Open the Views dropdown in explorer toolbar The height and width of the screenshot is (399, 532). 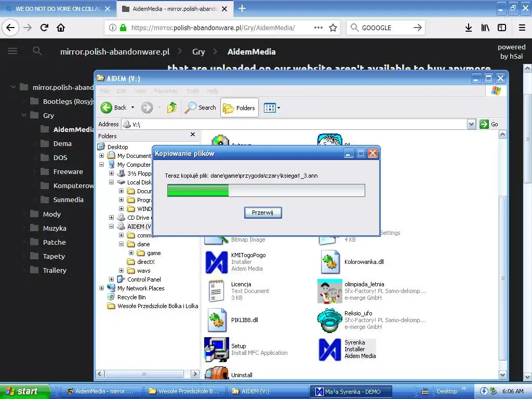[x=272, y=108]
